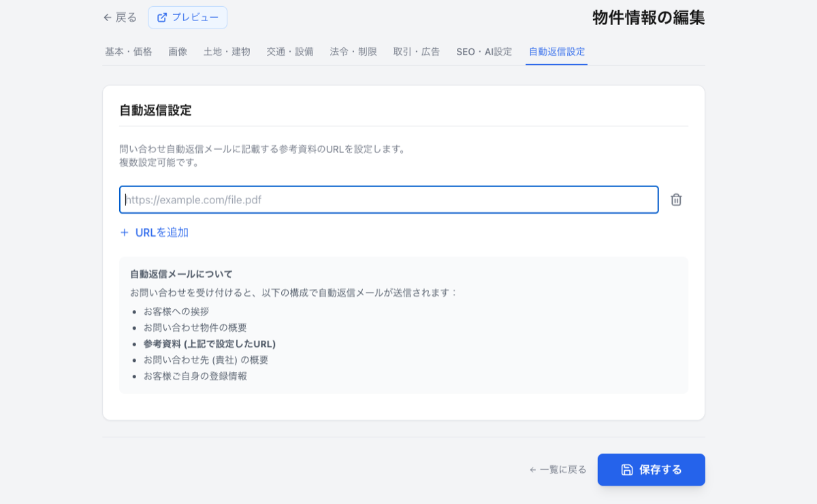
Task: Add another URL via URLを追加
Action: point(161,233)
